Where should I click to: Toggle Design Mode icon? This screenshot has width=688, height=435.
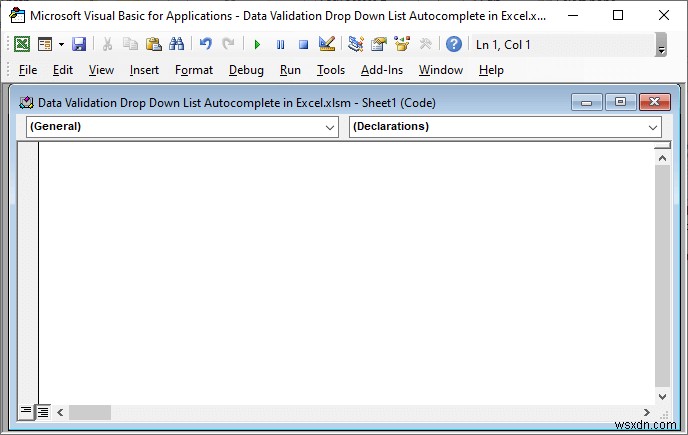click(327, 44)
